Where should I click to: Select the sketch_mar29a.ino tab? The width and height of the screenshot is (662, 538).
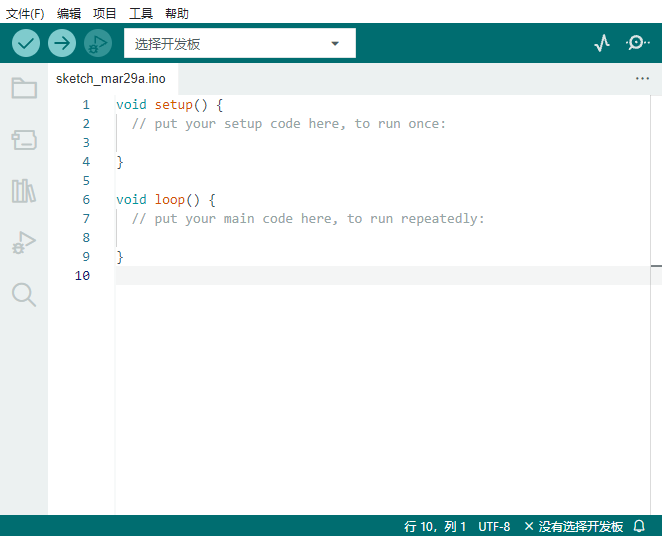pos(111,79)
